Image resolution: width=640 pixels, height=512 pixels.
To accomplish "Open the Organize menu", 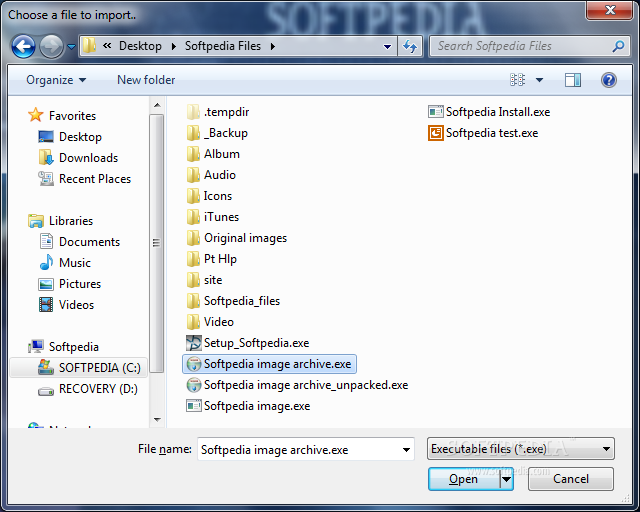I will point(56,80).
